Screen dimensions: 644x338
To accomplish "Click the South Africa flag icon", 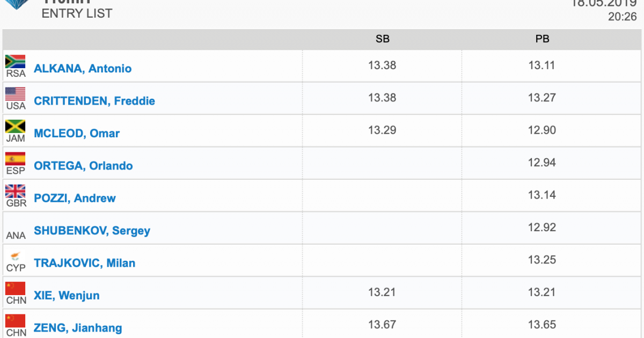I will (16, 62).
